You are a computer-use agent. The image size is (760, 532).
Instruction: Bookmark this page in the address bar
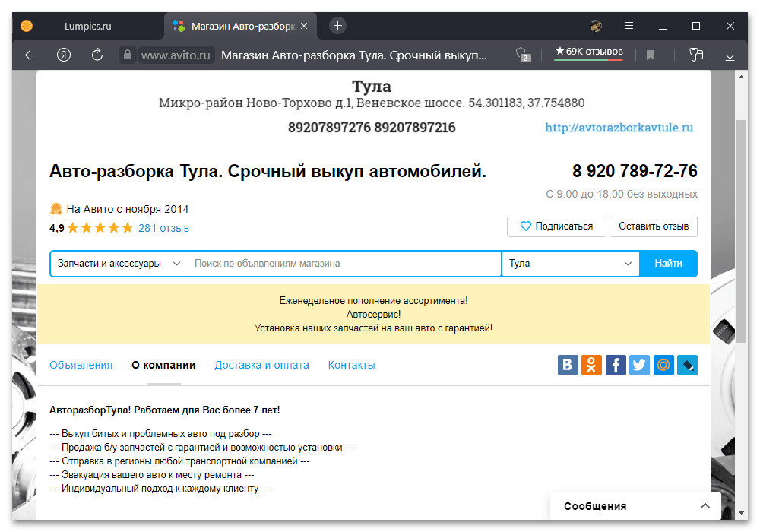651,55
